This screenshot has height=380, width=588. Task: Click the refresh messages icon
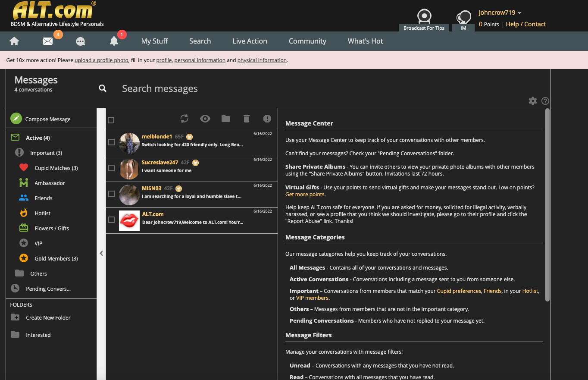(x=185, y=119)
